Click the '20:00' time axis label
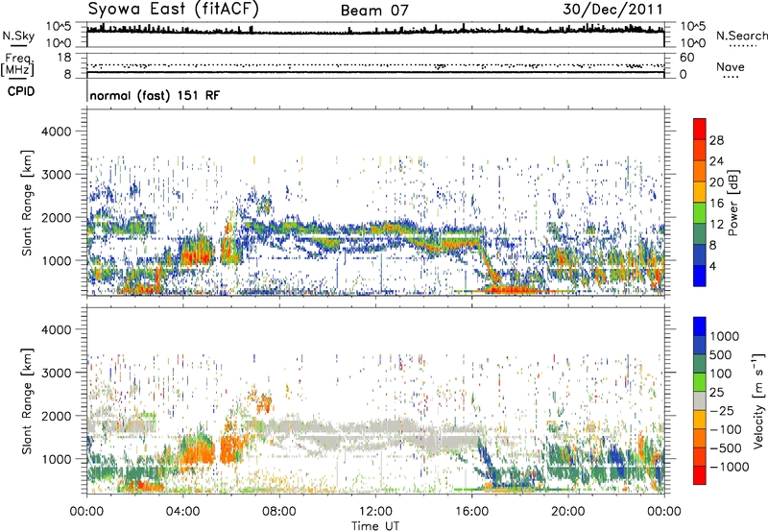Screen dimensions: 768x532 click(568, 512)
